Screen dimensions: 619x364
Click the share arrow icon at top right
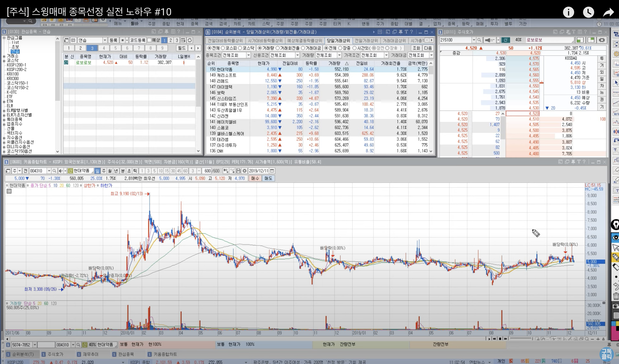pos(608,12)
